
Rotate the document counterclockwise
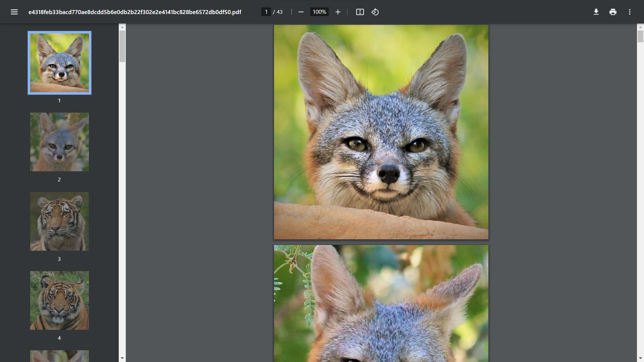pyautogui.click(x=375, y=12)
